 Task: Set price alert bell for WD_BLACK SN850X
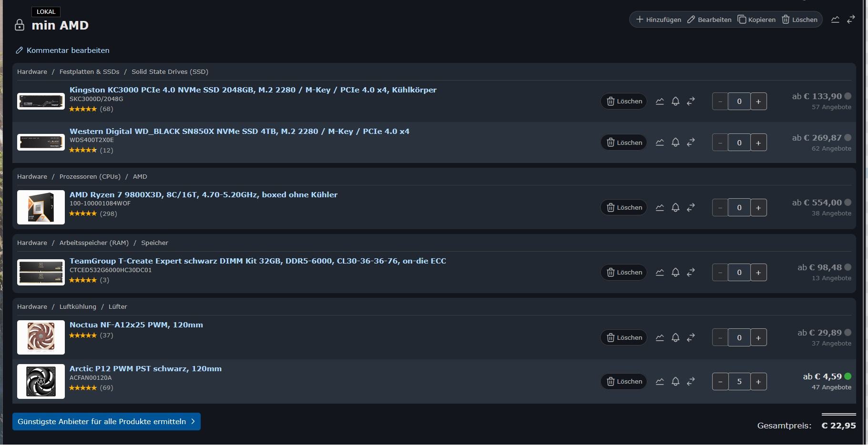point(675,142)
